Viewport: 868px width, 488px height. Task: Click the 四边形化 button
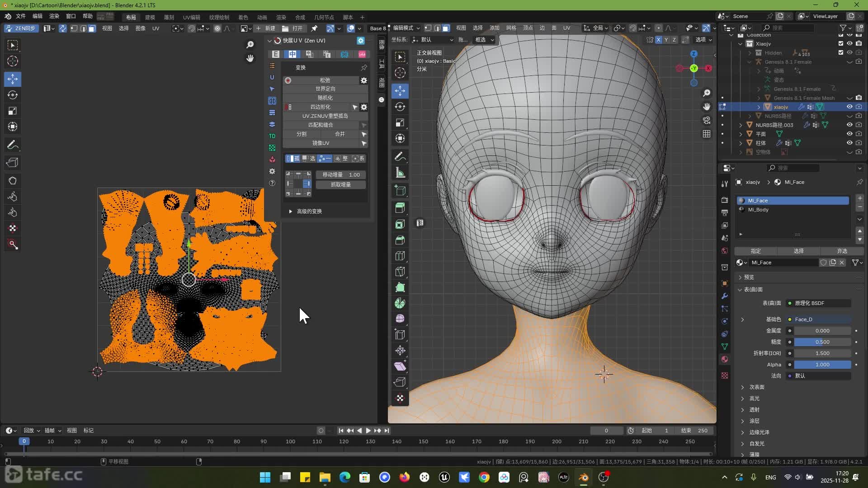click(320, 107)
